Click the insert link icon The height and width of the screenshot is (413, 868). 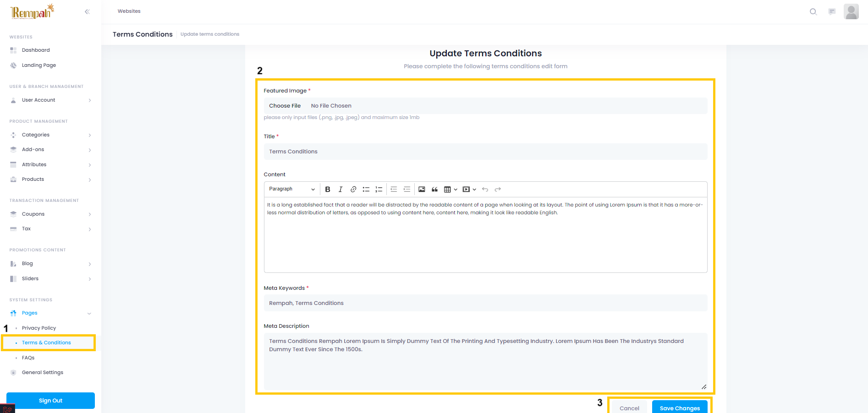pyautogui.click(x=353, y=189)
